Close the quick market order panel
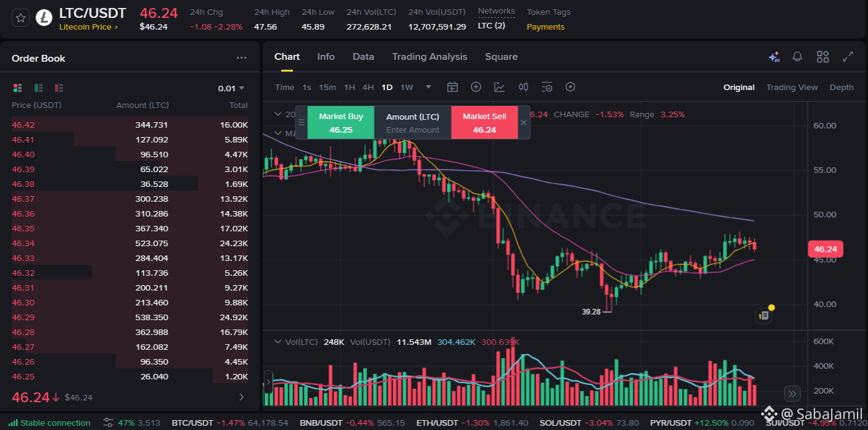 click(524, 122)
